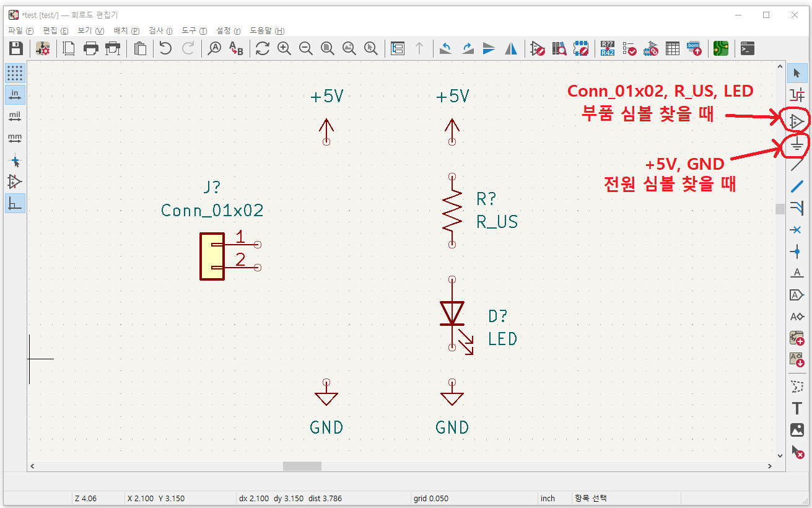Zoom to fit page icon
The width and height of the screenshot is (812, 508).
(328, 48)
